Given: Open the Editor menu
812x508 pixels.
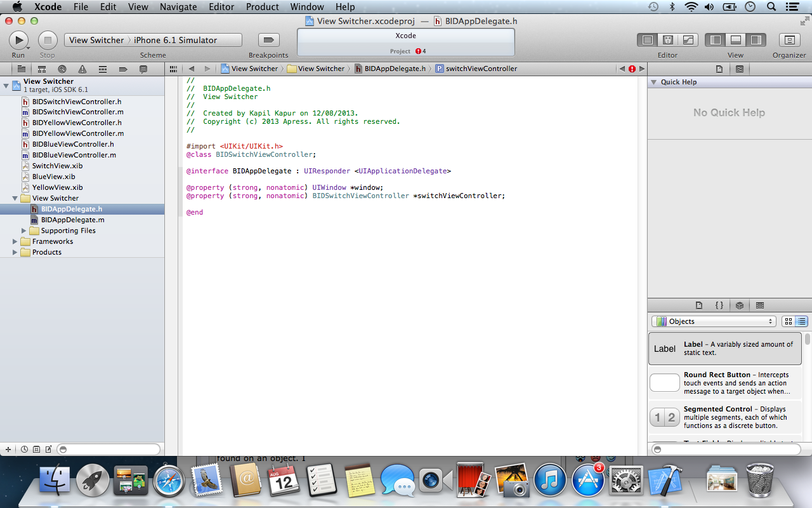Looking at the screenshot, I should 221,7.
